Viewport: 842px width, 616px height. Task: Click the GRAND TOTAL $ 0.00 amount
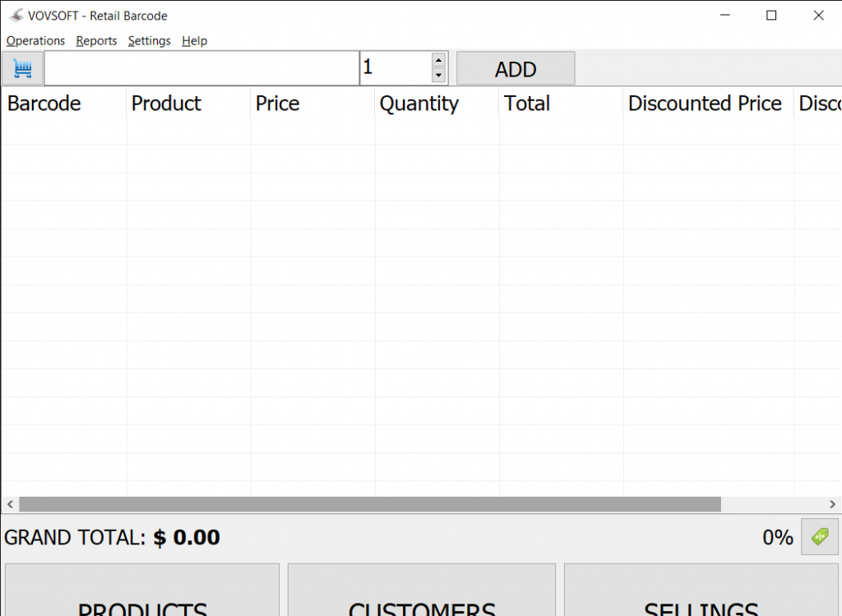pyautogui.click(x=187, y=537)
